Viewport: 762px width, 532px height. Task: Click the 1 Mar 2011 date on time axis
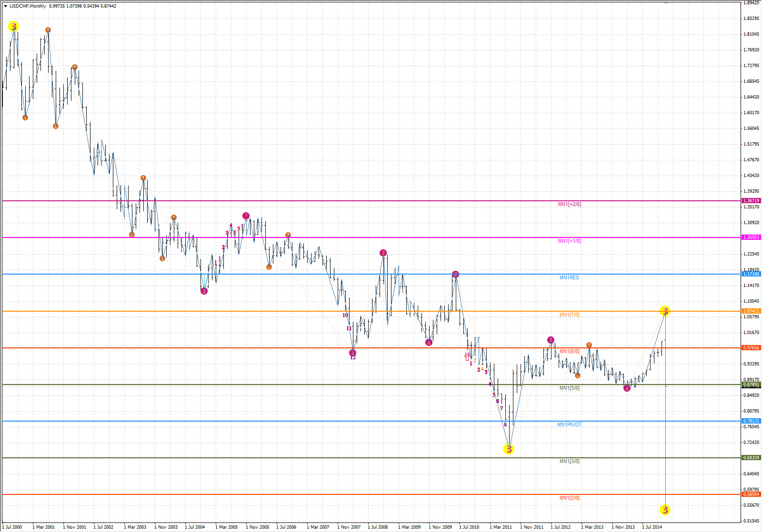pyautogui.click(x=501, y=527)
